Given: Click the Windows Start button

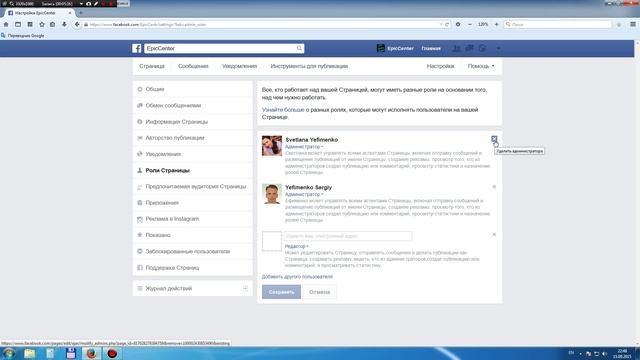Looking at the screenshot, I should (x=9, y=353).
